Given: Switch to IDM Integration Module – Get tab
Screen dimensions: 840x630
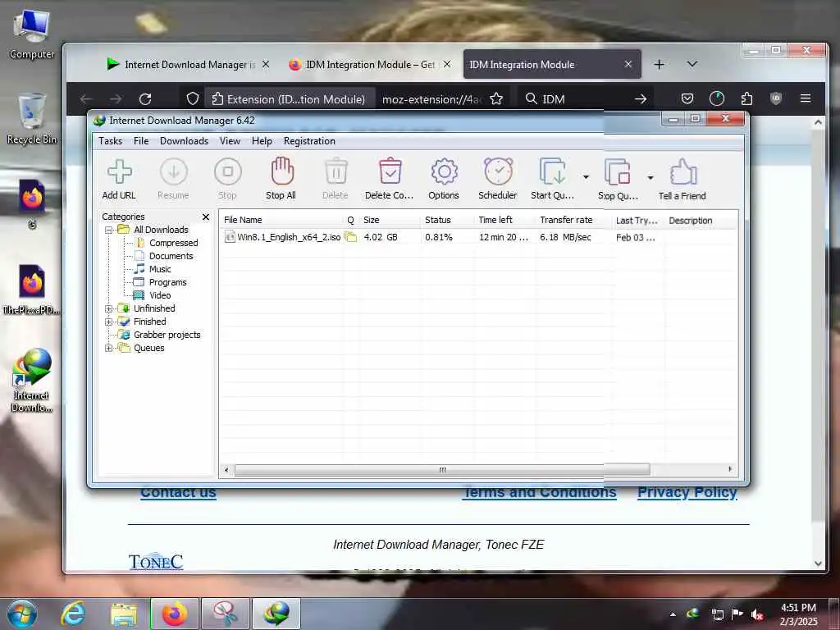Looking at the screenshot, I should pyautogui.click(x=370, y=64).
